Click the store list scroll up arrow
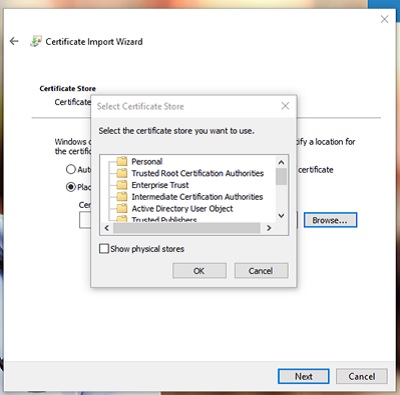Viewport: 400px width, 395px height. point(281,162)
